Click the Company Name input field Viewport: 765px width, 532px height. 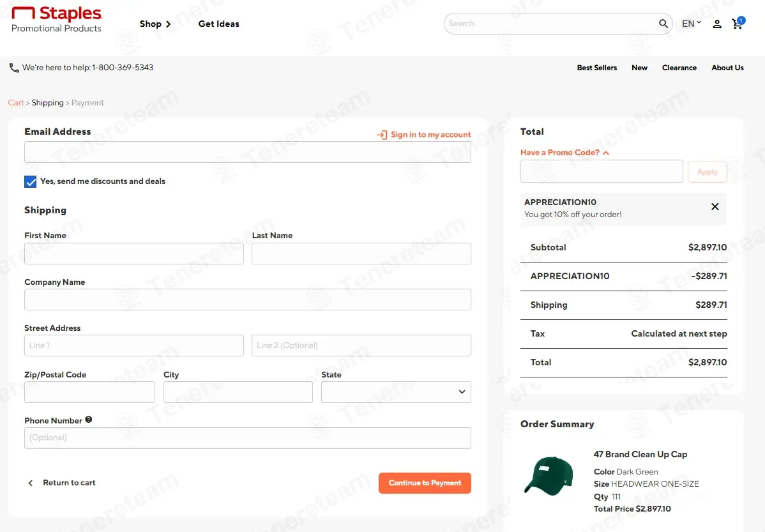point(247,299)
